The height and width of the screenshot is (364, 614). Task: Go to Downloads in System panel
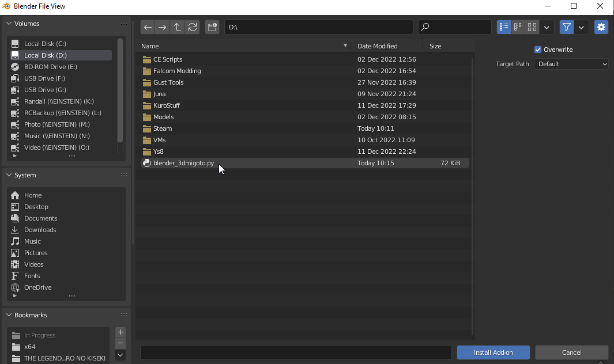pyautogui.click(x=66, y=230)
